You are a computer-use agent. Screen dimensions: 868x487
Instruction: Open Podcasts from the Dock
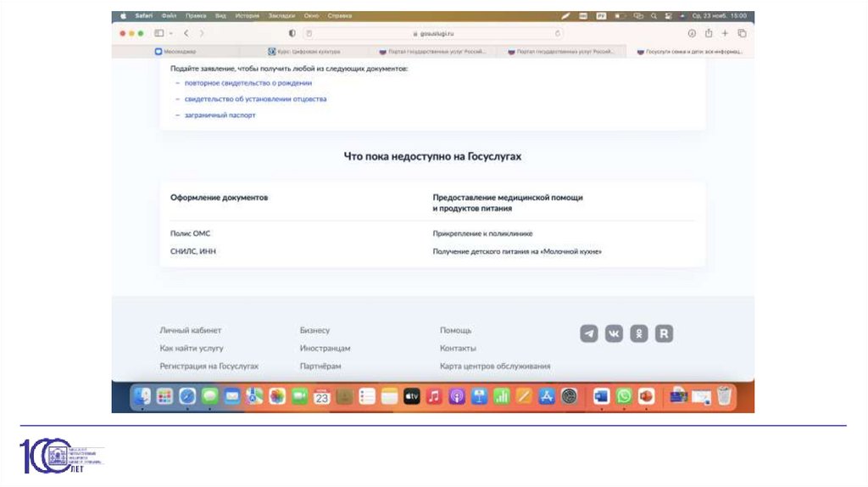[x=457, y=397]
